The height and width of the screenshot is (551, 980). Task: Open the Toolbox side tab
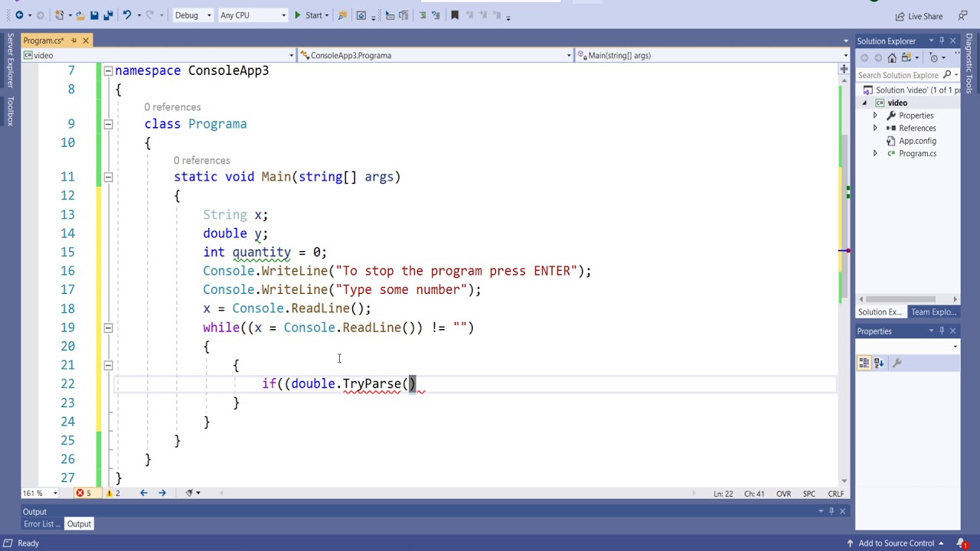click(10, 111)
